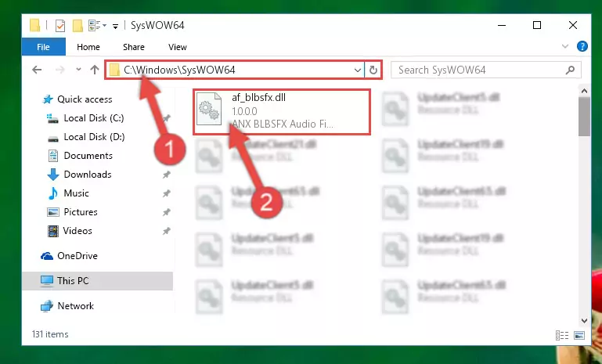The height and width of the screenshot is (364, 602).
Task: Open Documents in navigation pane
Action: coord(88,156)
